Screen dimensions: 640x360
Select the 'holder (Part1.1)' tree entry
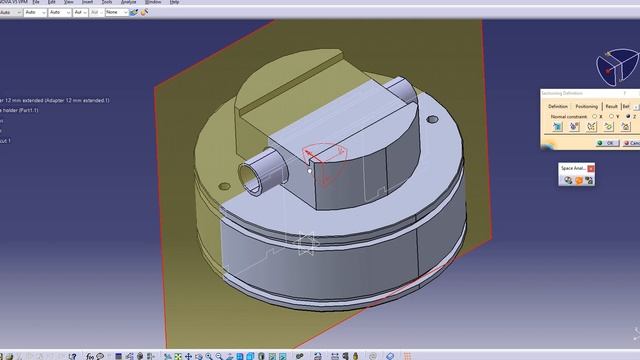(x=20, y=110)
